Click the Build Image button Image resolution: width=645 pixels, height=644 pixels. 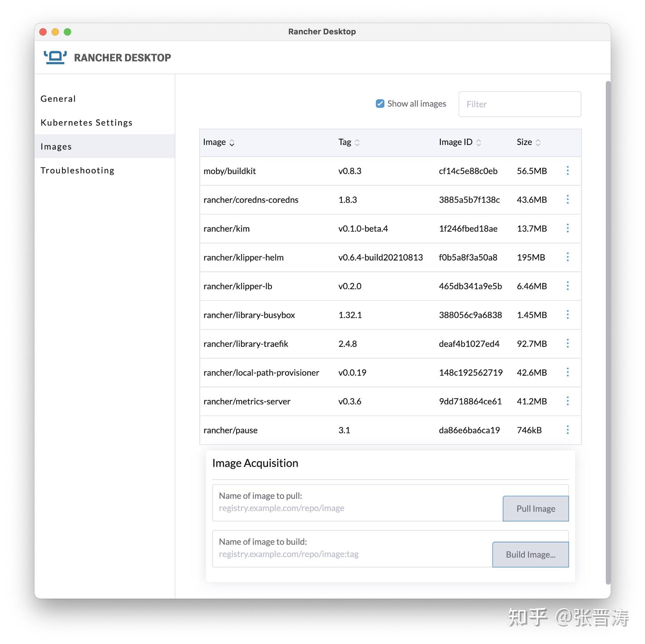click(530, 554)
